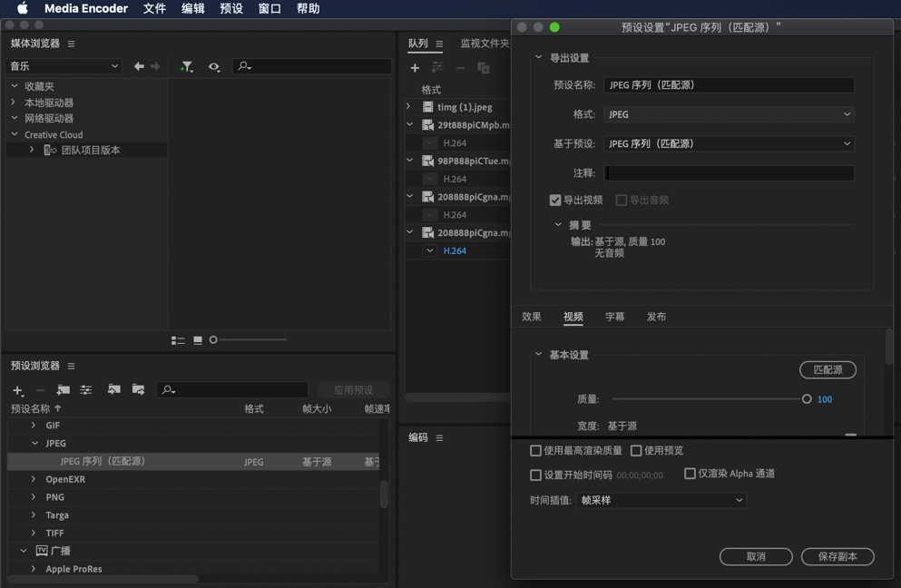Click the queue duplicate icon
The image size is (901, 588).
pyautogui.click(x=484, y=68)
